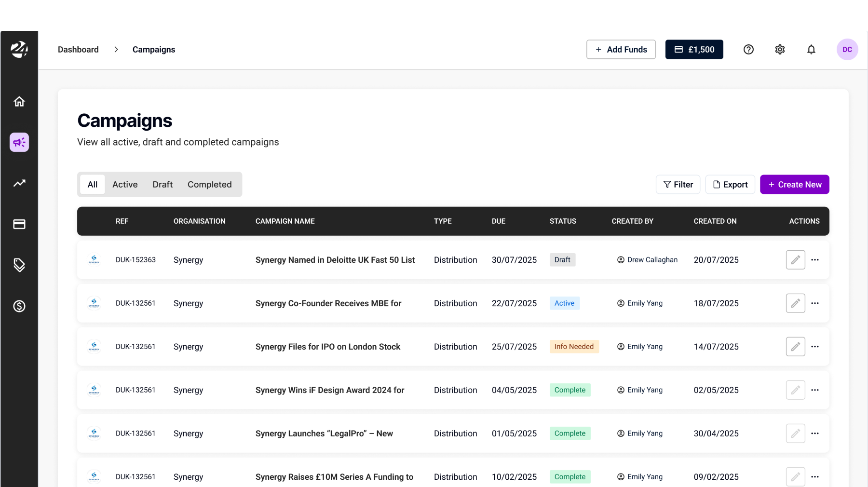
Task: Open the DC profile avatar
Action: pos(847,49)
